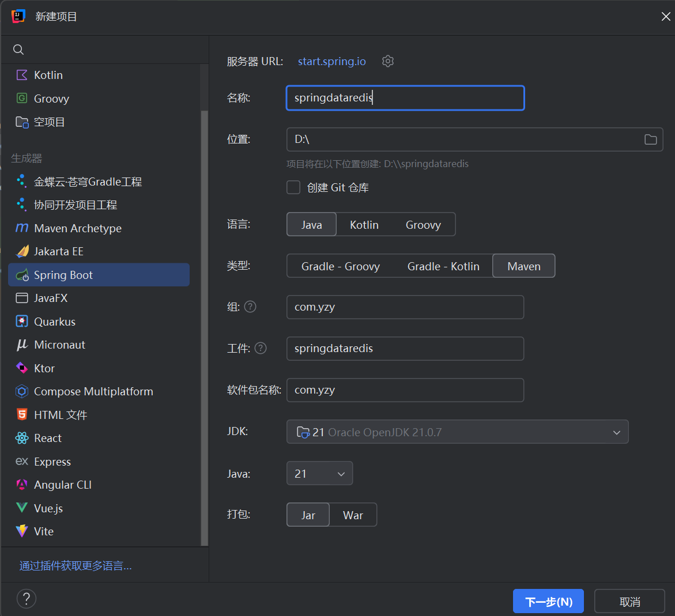Select Compose Multiplatform generator label
675x616 pixels.
tap(93, 391)
